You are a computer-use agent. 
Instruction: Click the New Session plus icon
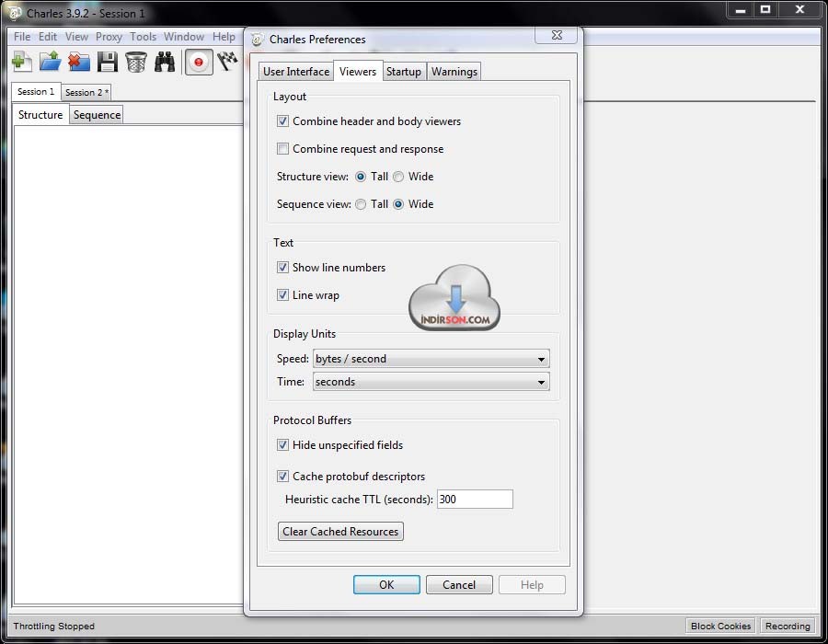pyautogui.click(x=22, y=62)
